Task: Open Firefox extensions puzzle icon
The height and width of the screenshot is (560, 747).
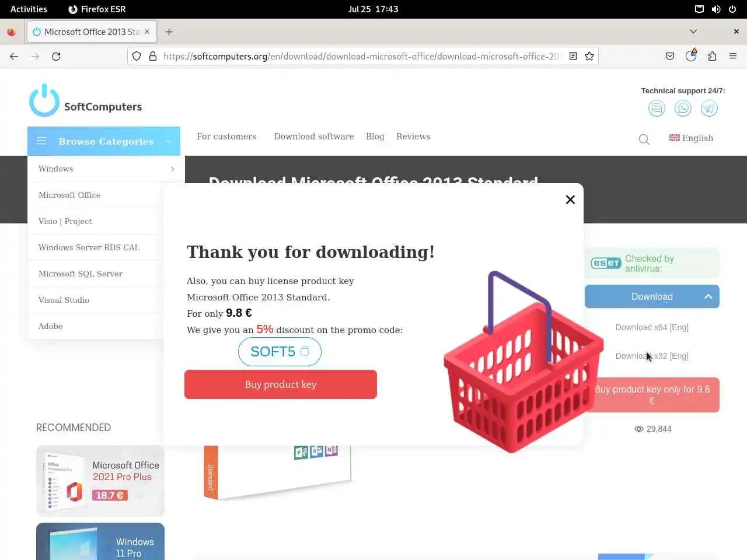Action: click(x=712, y=56)
